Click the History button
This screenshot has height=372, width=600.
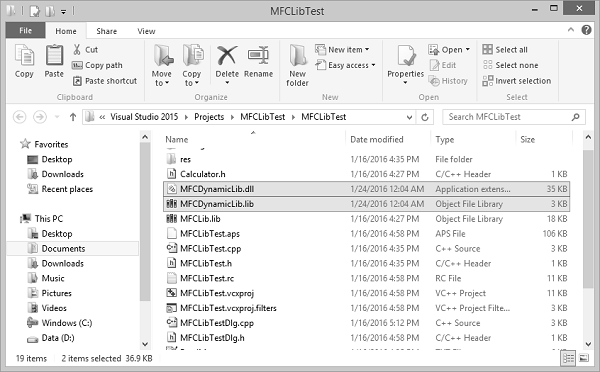[x=448, y=81]
